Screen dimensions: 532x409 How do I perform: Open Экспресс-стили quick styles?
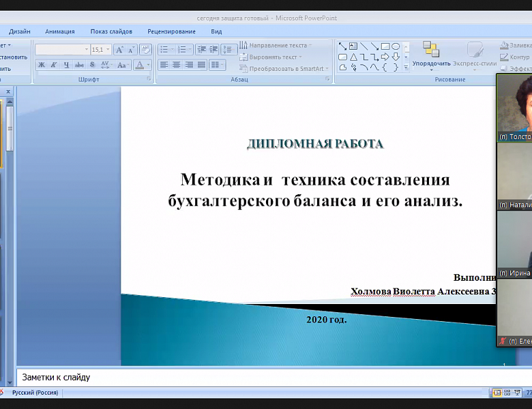pyautogui.click(x=475, y=56)
